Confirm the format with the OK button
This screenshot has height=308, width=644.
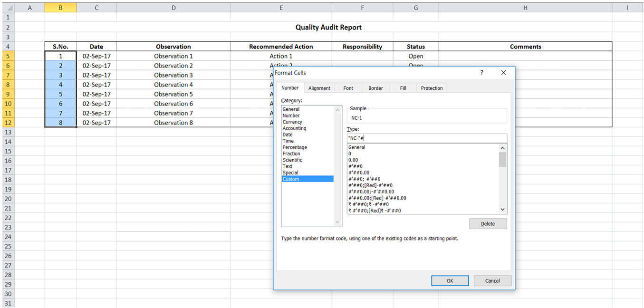point(450,280)
